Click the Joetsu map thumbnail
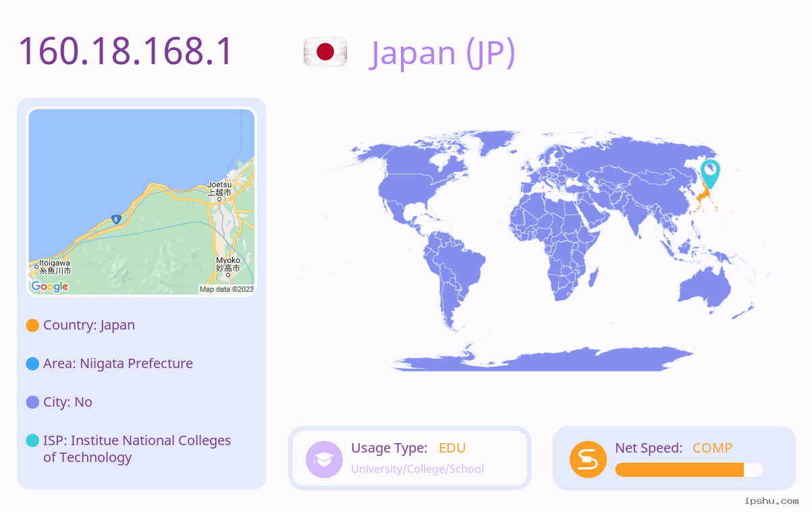The height and width of the screenshot is (512, 812). pos(142,202)
